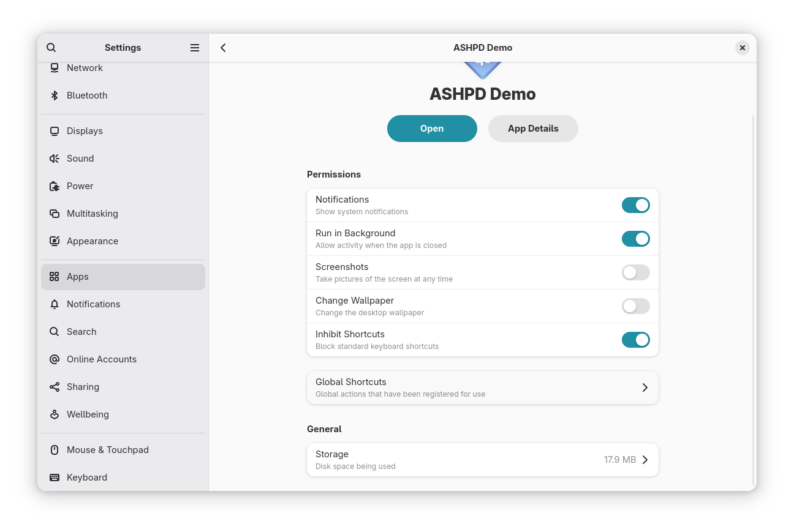
Task: Click the Wellbeing sidebar label
Action: [88, 414]
